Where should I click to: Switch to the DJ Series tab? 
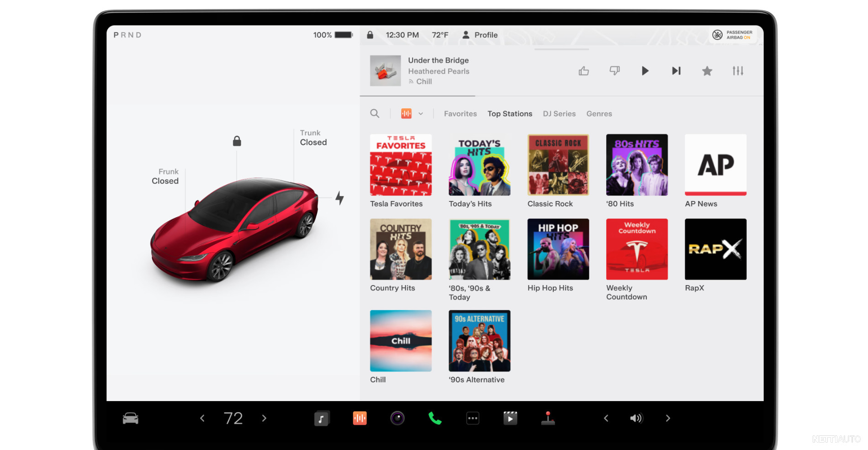point(559,114)
